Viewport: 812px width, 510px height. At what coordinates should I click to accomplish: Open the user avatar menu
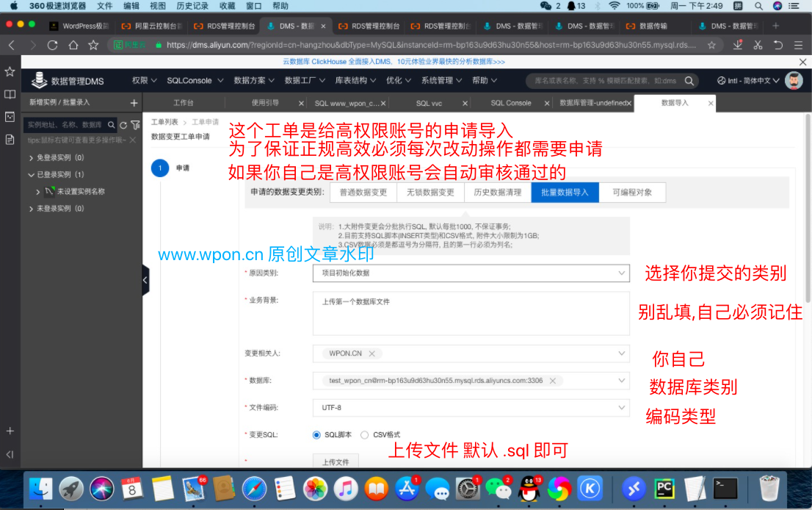click(x=794, y=80)
